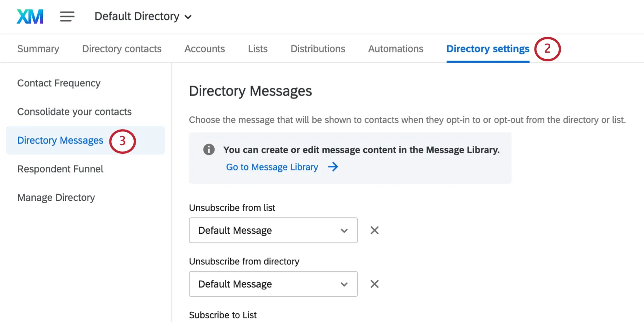Clear the Unsubscribe from directory message
This screenshot has height=322, width=644.
point(374,284)
